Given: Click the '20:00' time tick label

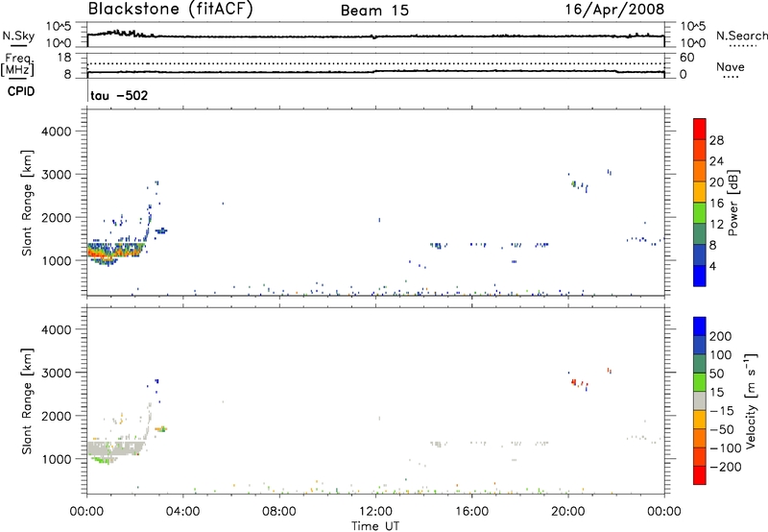Looking at the screenshot, I should pyautogui.click(x=567, y=512).
